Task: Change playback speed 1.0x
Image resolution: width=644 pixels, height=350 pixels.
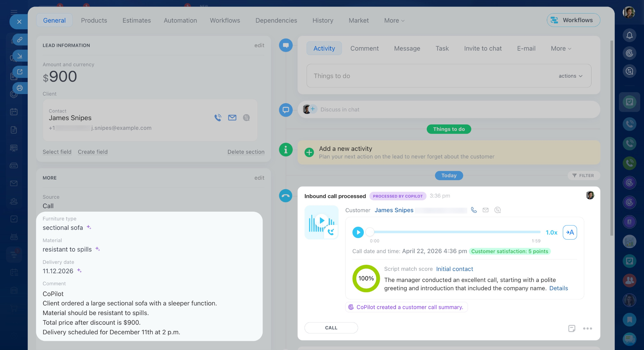Action: point(551,232)
